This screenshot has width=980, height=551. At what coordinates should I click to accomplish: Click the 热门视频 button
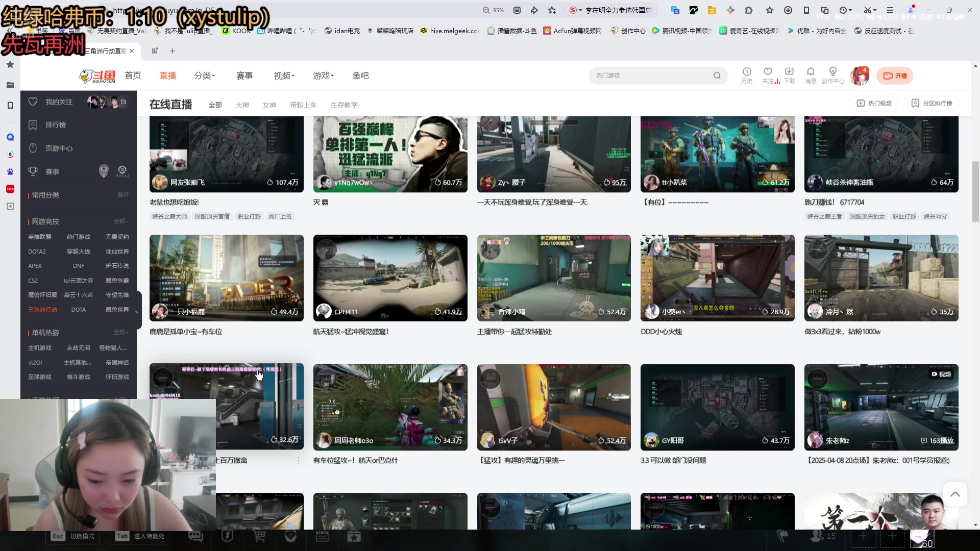(874, 103)
